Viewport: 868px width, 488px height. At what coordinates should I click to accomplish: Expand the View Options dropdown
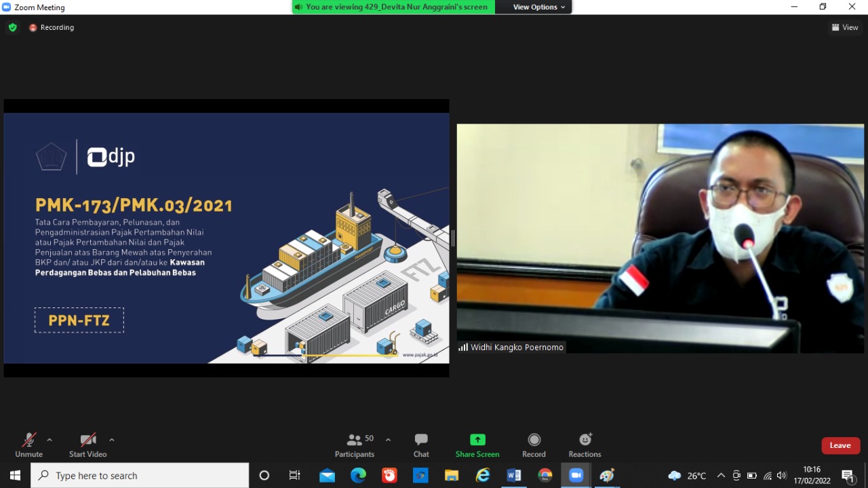pos(538,7)
